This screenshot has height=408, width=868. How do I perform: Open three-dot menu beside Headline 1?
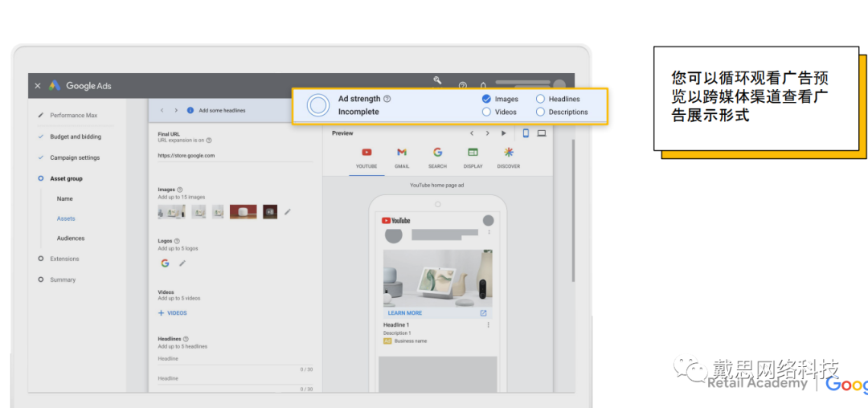(x=489, y=325)
